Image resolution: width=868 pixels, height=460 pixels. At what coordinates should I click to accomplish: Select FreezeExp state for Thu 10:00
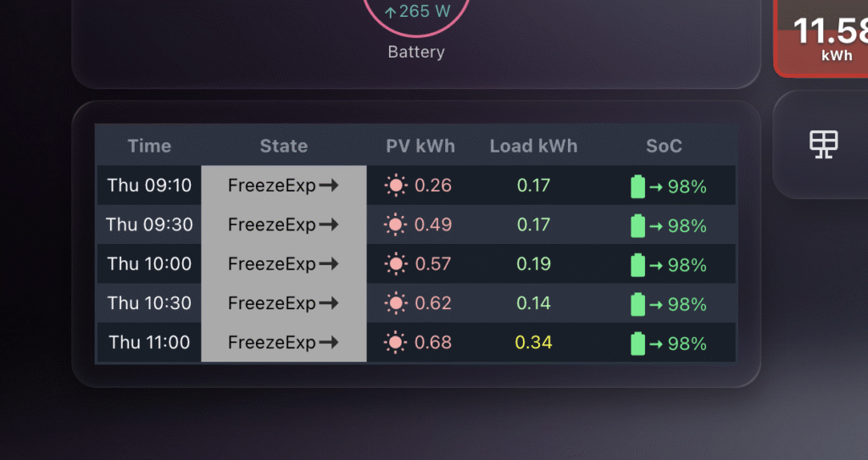283,264
